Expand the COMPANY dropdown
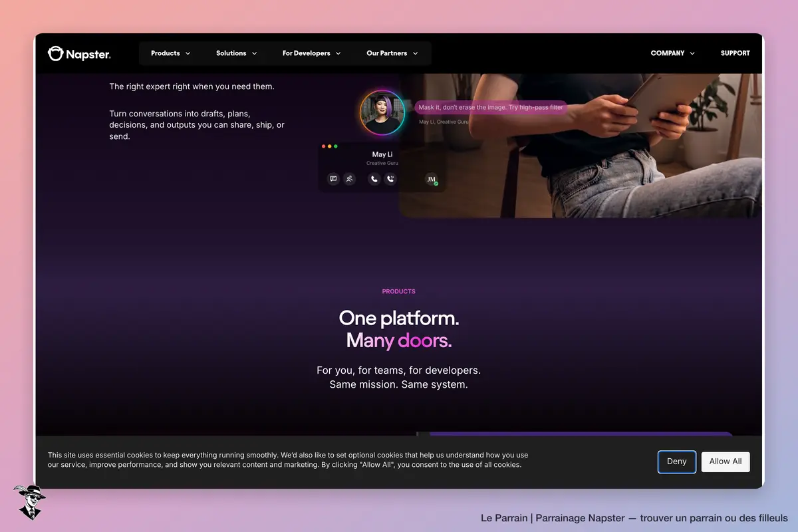 point(673,53)
